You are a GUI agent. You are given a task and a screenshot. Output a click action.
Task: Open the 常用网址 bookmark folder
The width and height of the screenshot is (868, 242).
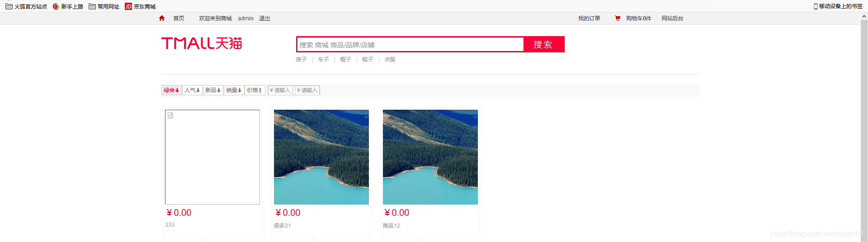pos(104,6)
